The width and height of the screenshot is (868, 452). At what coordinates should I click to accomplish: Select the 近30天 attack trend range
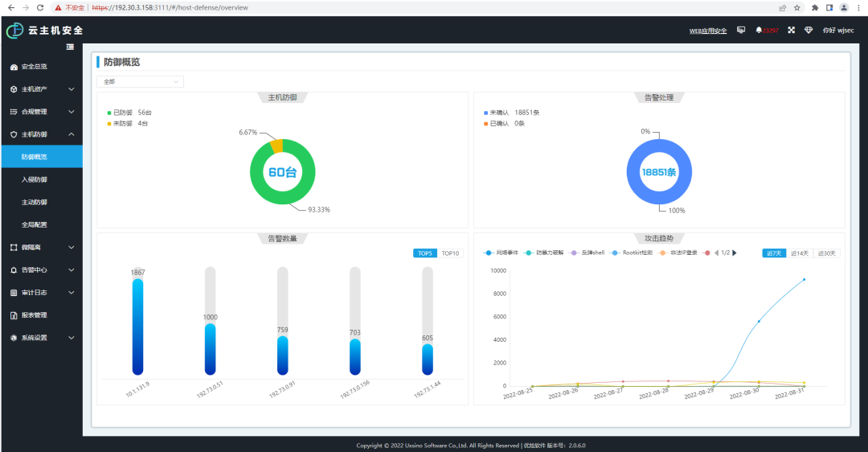[826, 253]
